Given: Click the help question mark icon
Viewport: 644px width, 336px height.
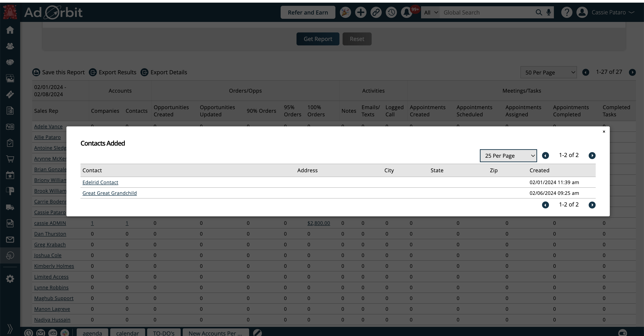Looking at the screenshot, I should coord(566,12).
